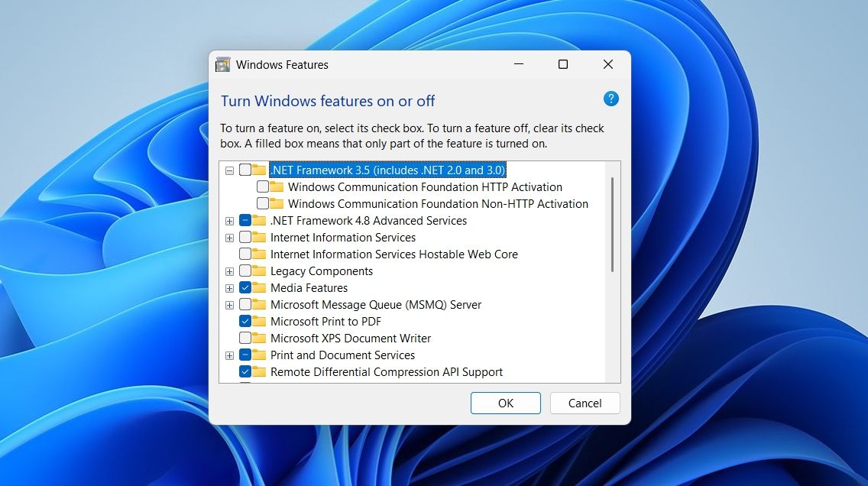Select the 'Internet Information Services' label

[342, 238]
